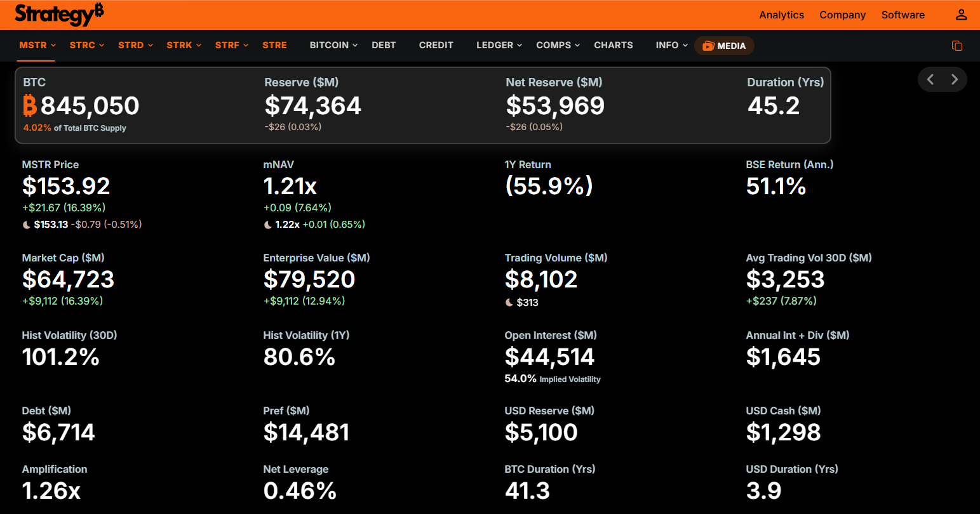Viewport: 980px width, 514px height.
Task: Click the USD Reserve value $5,100
Action: (542, 432)
